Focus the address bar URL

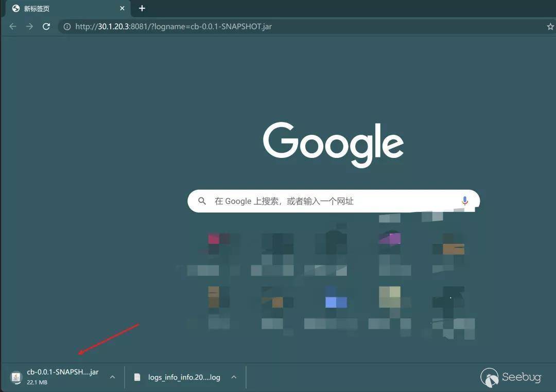(x=173, y=27)
